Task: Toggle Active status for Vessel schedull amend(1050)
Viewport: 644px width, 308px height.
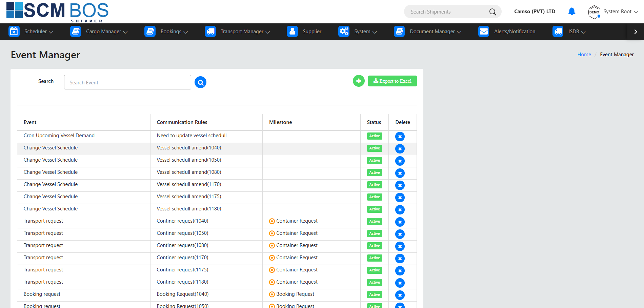Action: point(375,160)
